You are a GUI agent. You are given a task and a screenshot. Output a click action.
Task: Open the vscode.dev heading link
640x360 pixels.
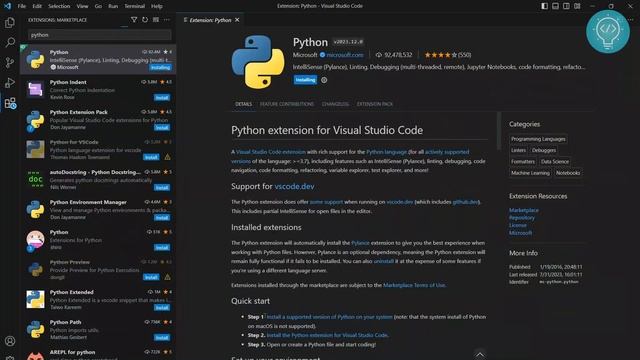294,186
